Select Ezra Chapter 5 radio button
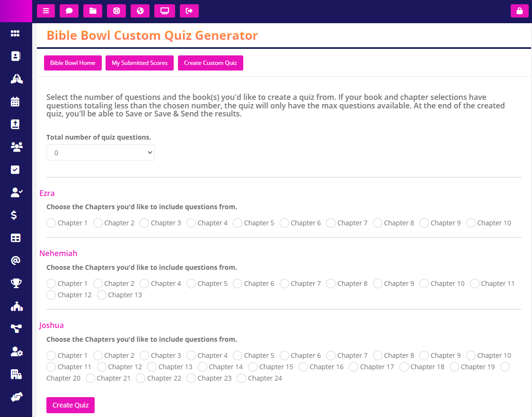The height and width of the screenshot is (417, 532). pyautogui.click(x=238, y=223)
